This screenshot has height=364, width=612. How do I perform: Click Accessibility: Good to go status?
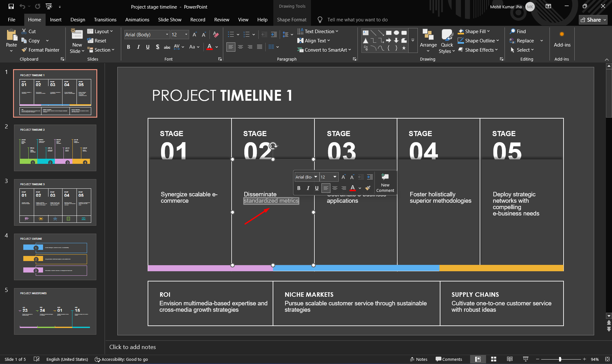[121, 359]
